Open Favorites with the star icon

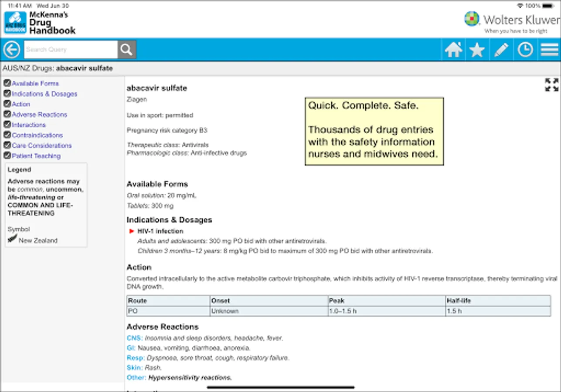point(477,50)
